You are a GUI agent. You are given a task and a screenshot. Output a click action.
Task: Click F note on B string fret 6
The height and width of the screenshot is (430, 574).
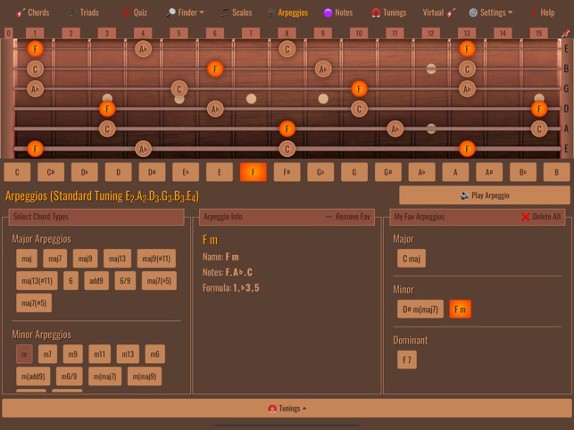coord(215,69)
